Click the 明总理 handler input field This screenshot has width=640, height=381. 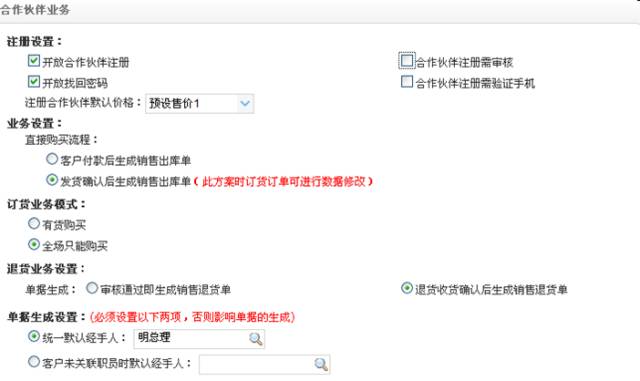(199, 339)
